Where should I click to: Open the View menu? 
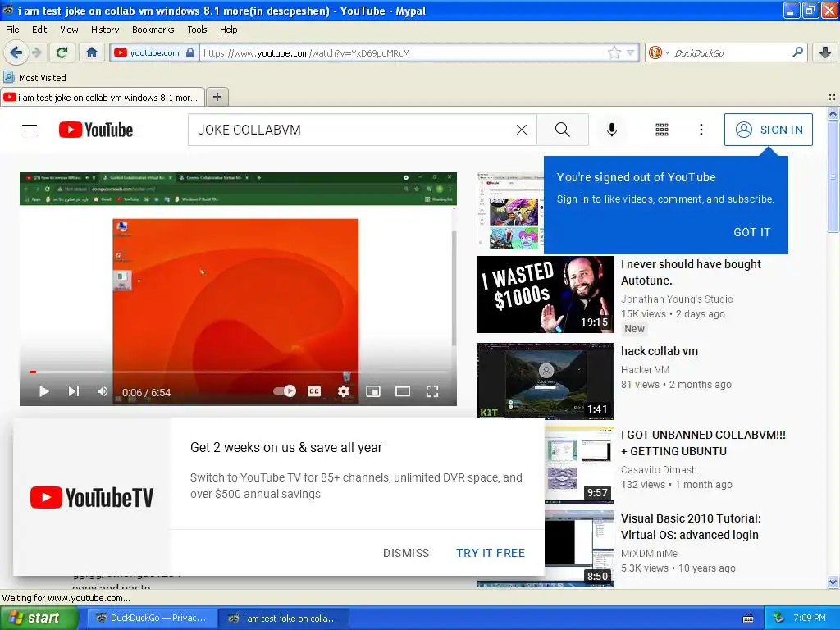[69, 30]
